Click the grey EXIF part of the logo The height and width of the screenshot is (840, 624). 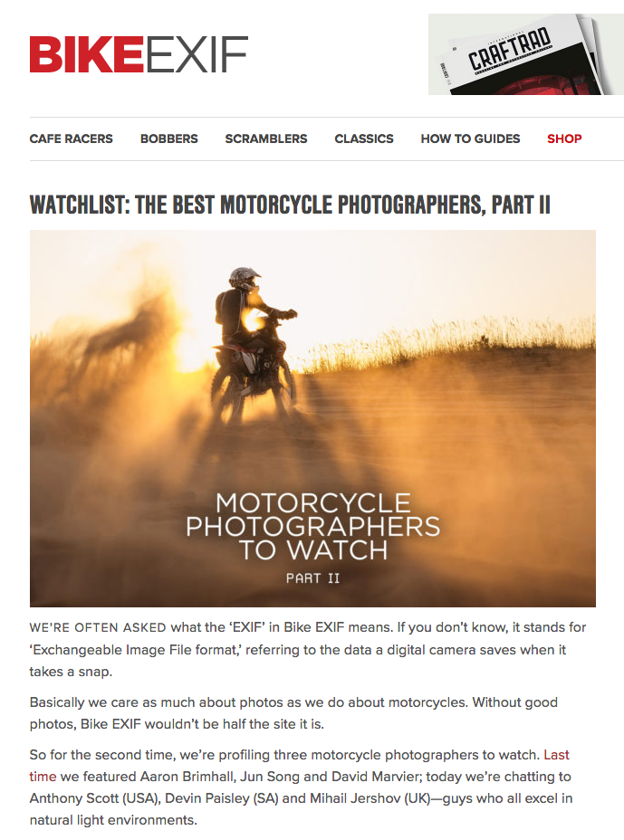pos(197,54)
